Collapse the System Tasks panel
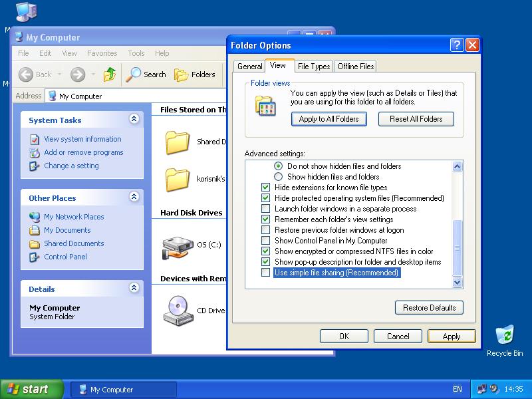 (134, 119)
